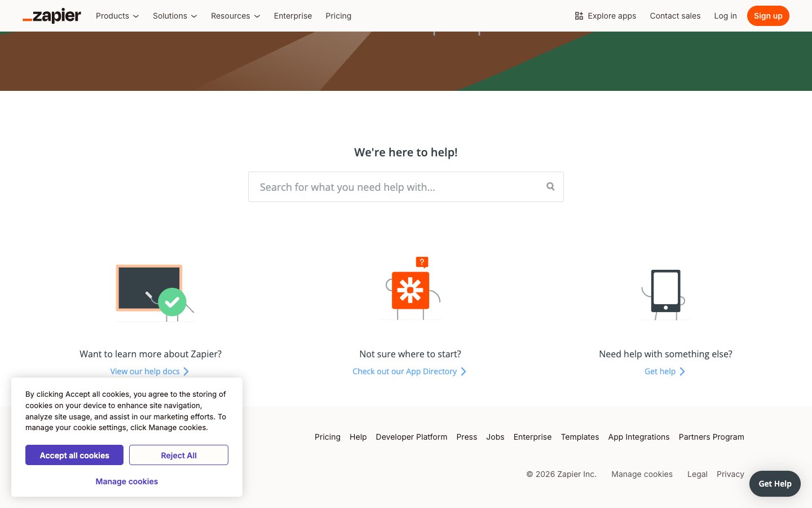This screenshot has width=812, height=508.
Task: Click the arrow next to Get help link
Action: [x=682, y=371]
